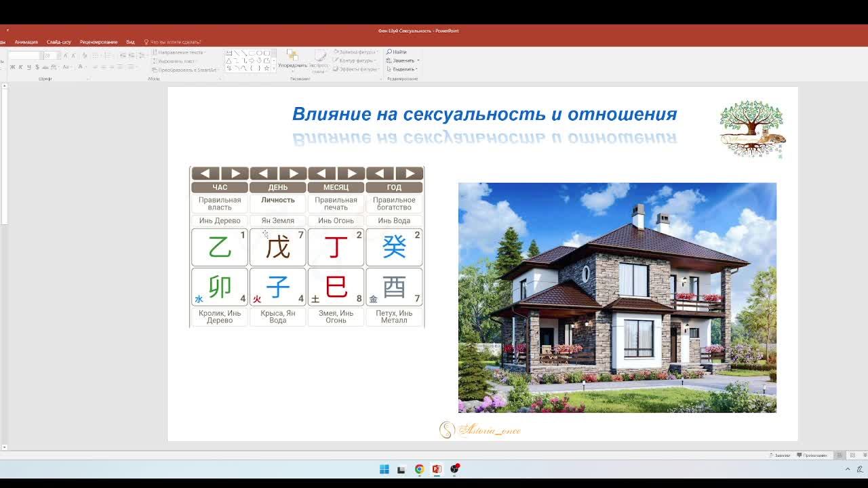Click the 'Змея, Инь Огонь' label
The width and height of the screenshot is (868, 488).
coord(336,317)
